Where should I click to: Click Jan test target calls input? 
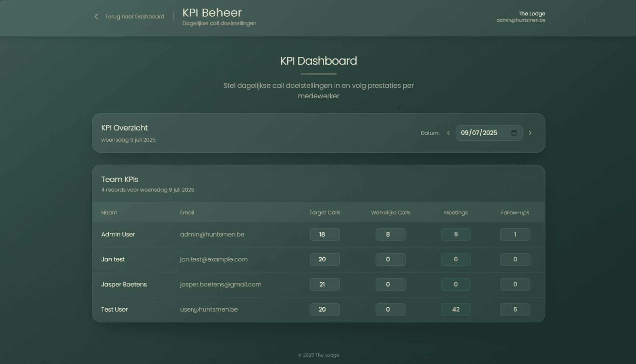tap(325, 259)
